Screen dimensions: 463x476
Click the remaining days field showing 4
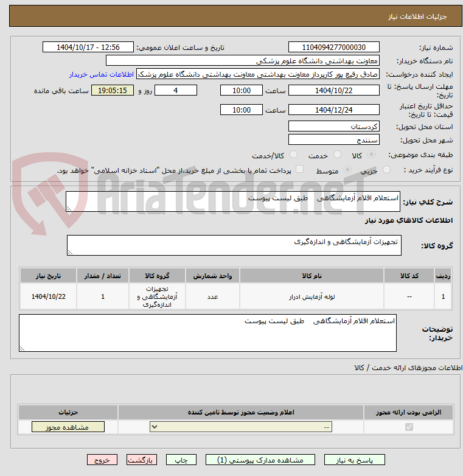[x=176, y=91]
